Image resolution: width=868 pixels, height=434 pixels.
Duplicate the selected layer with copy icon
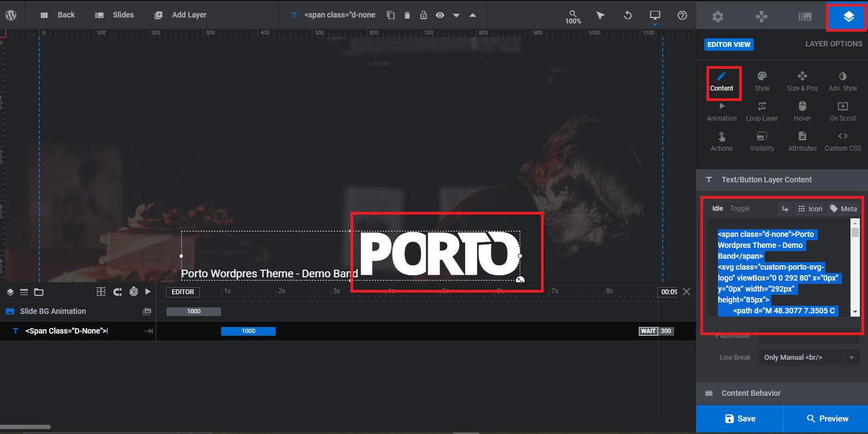[x=391, y=15]
